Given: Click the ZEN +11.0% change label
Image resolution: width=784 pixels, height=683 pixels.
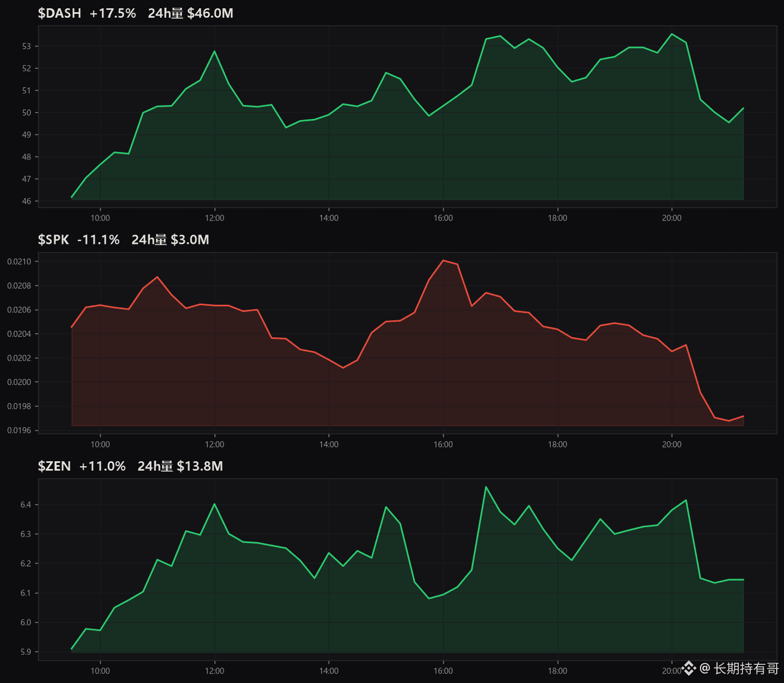Looking at the screenshot, I should [102, 466].
